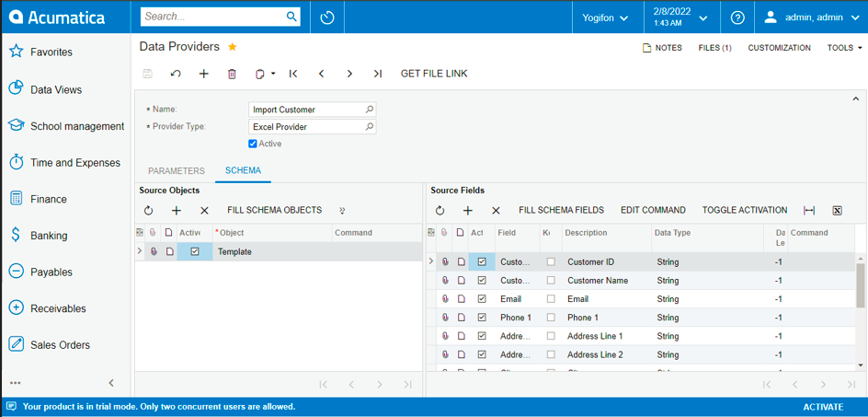This screenshot has width=868, height=417.
Task: Click Toggle Activation button
Action: coord(745,210)
